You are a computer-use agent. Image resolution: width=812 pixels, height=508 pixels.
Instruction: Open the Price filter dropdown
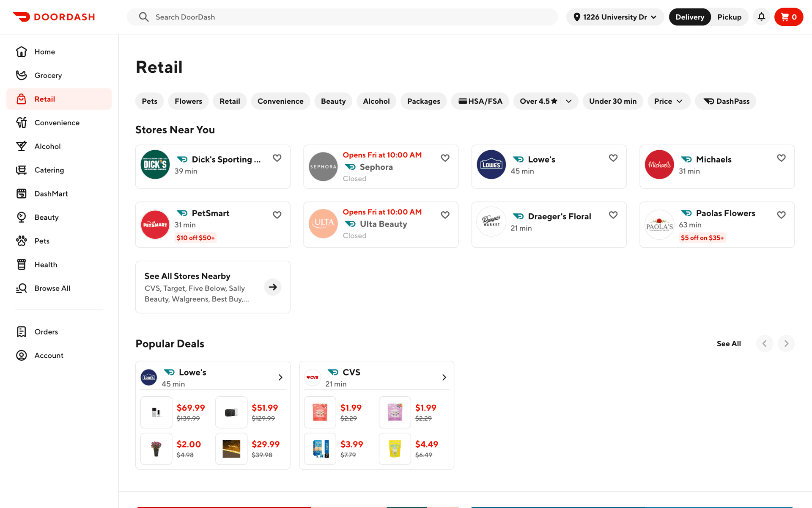[x=669, y=101]
